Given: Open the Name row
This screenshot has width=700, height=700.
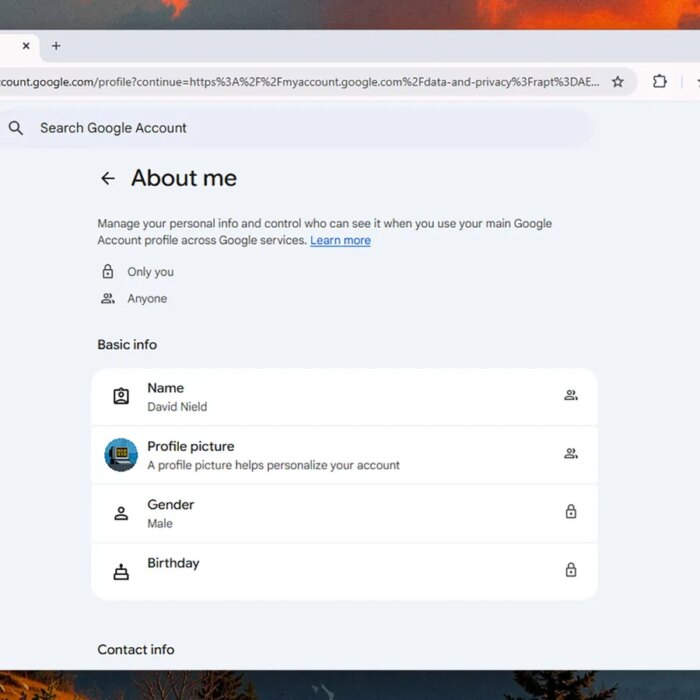Looking at the screenshot, I should (x=344, y=397).
